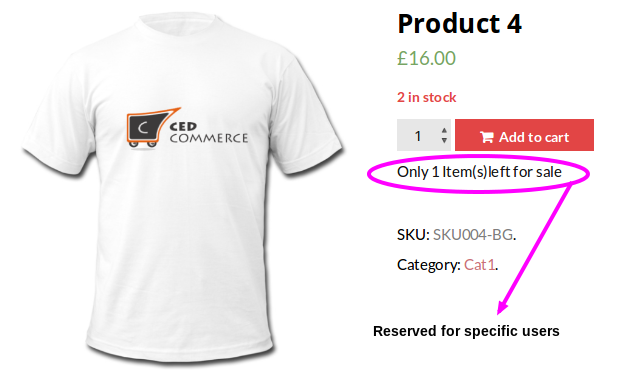Increase quantity with the up arrow
This screenshot has width=621, height=379.
444,130
